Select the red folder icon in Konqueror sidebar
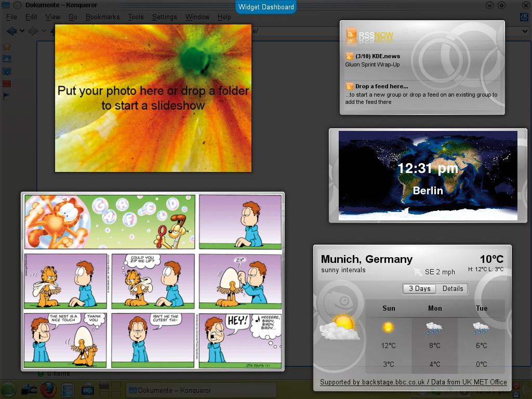This screenshot has width=532, height=399. (x=6, y=84)
